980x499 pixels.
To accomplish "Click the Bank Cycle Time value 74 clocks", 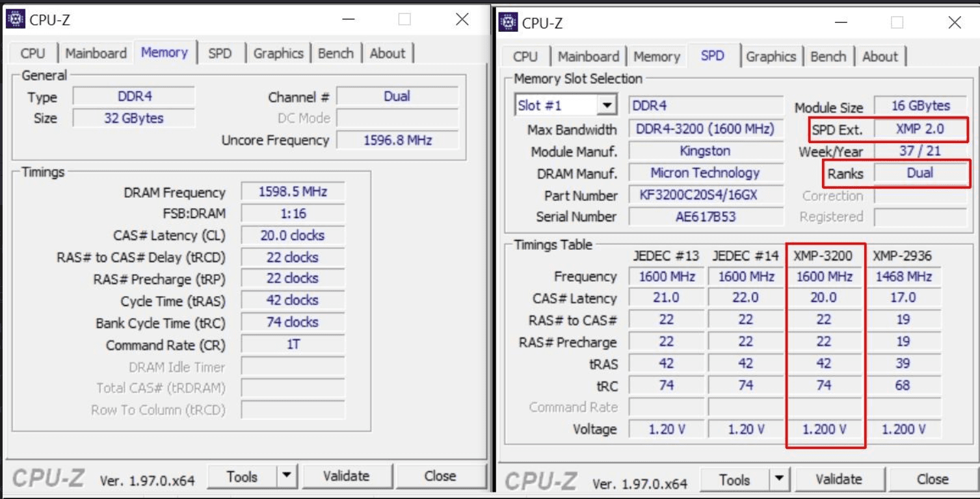I will (x=293, y=323).
